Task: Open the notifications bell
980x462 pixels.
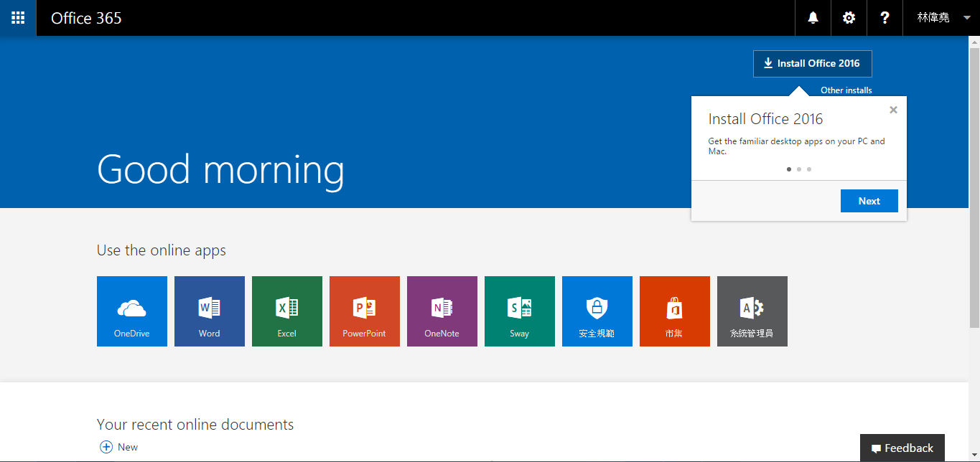Action: coord(813,18)
